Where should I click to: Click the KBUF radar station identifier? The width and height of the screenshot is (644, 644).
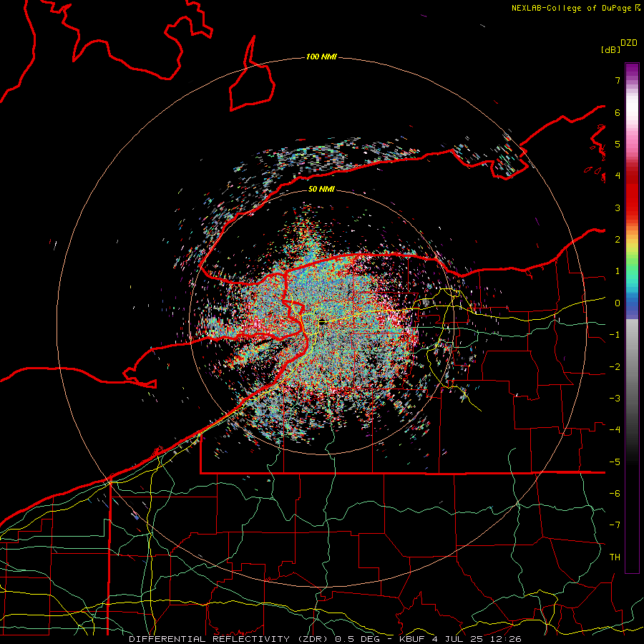click(x=413, y=639)
